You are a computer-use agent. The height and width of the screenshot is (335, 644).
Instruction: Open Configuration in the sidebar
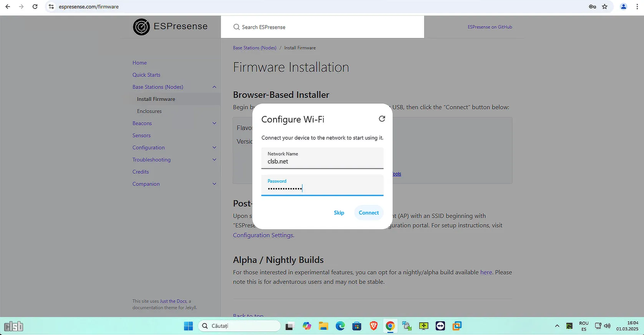click(x=148, y=148)
